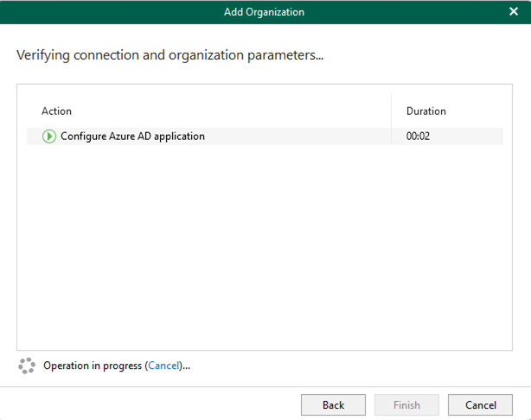Click the 00:02 duration cell

click(418, 137)
